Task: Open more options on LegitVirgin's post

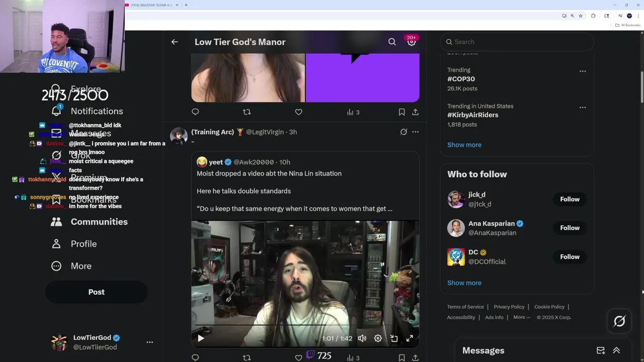Action: click(x=415, y=132)
